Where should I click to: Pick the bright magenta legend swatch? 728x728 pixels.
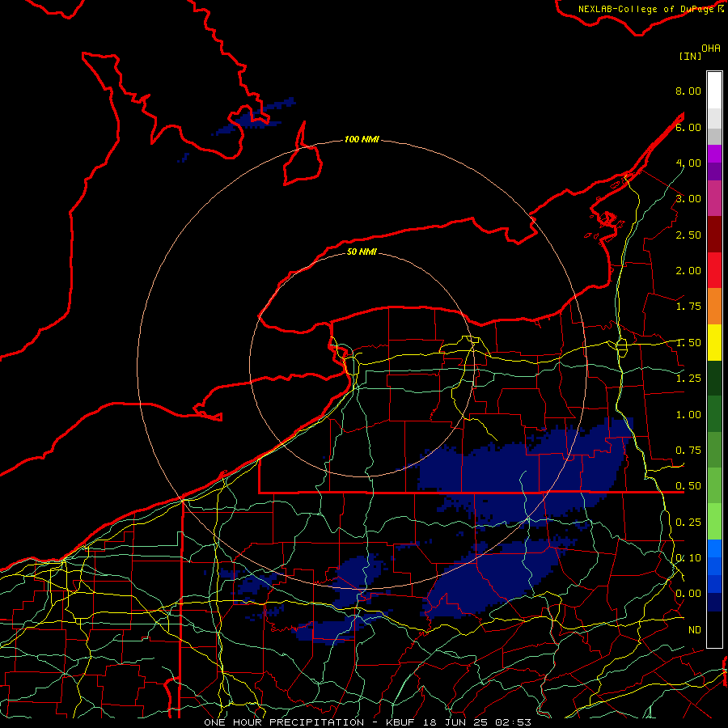coord(714,154)
